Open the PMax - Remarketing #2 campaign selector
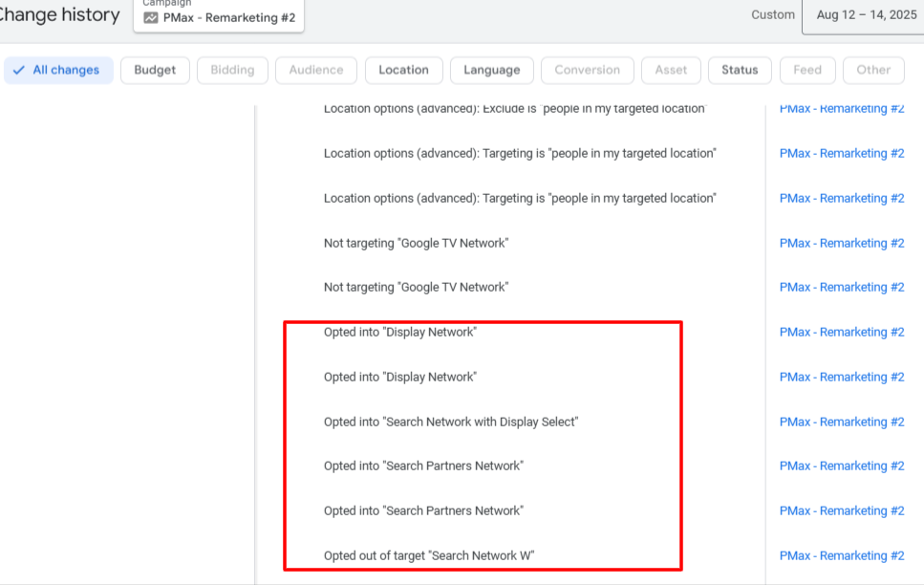 [x=219, y=14]
